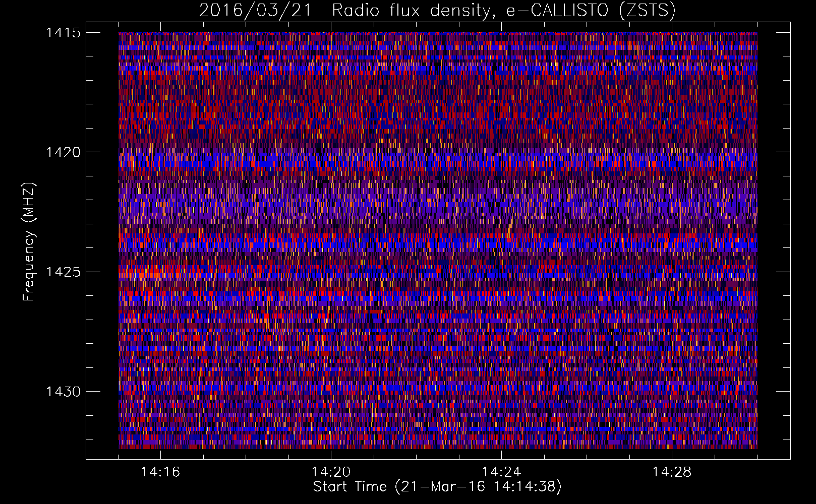Click the 14:16 time tick label
The width and height of the screenshot is (816, 504).
pos(160,472)
